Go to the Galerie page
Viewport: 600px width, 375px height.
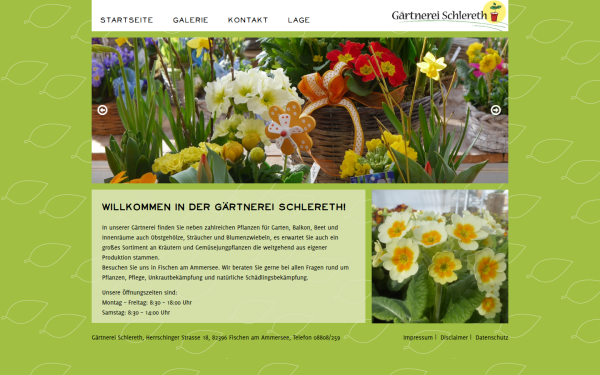click(191, 20)
